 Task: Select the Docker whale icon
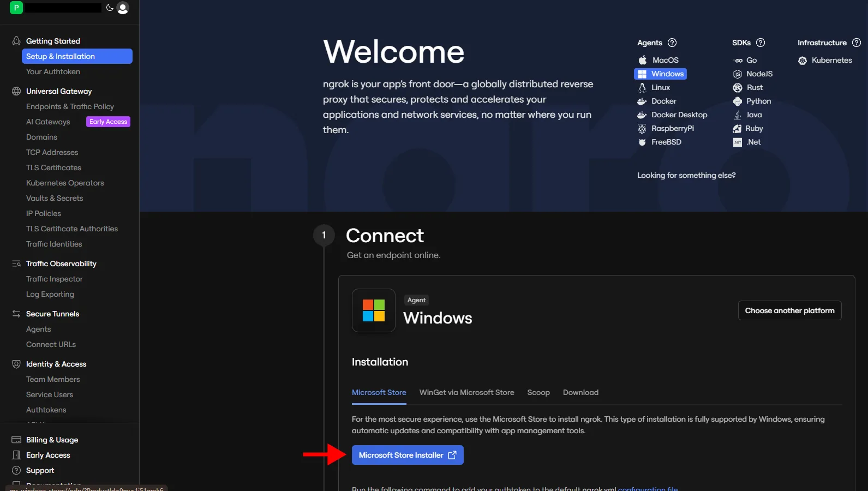(x=642, y=101)
